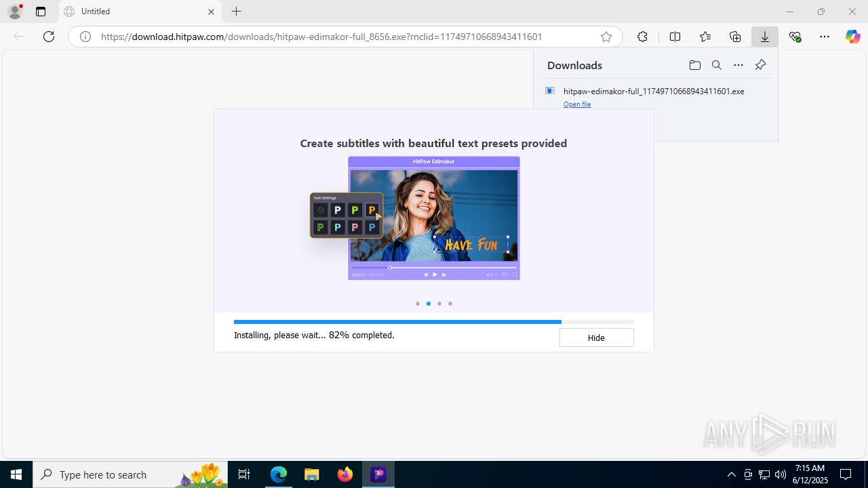
Task: Click the HitPaw Edimakor preview image
Action: (434, 218)
